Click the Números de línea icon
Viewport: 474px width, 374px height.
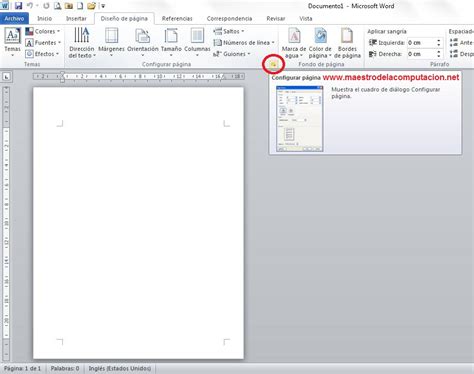(x=217, y=43)
